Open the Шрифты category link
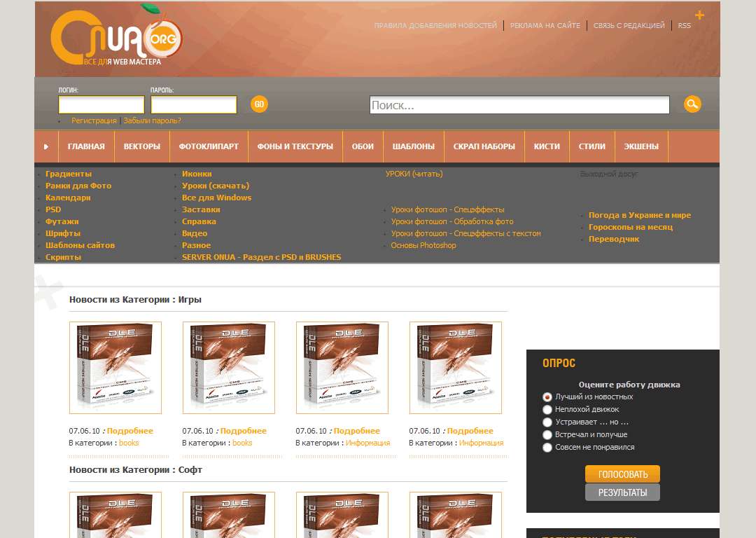Viewport: 756px width, 538px height. 63,233
